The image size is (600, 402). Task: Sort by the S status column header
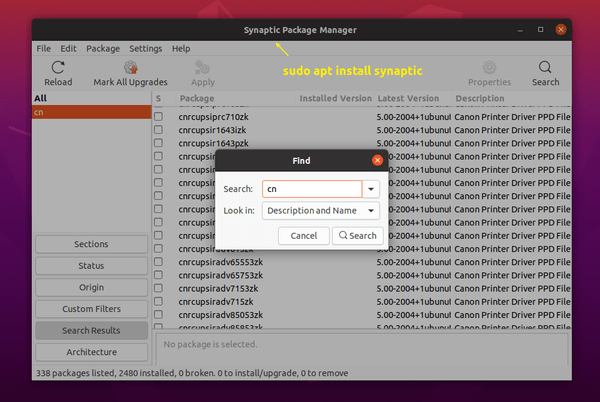coord(158,98)
